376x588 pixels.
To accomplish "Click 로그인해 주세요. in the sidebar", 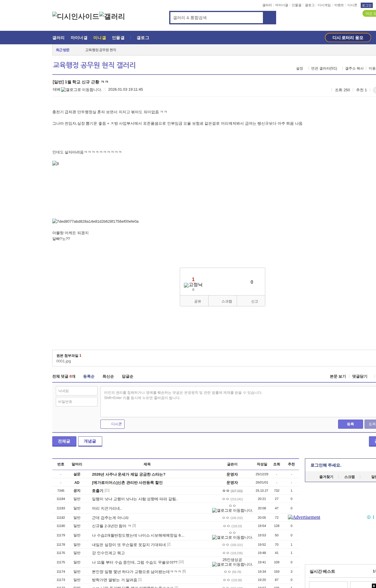I will (326, 465).
